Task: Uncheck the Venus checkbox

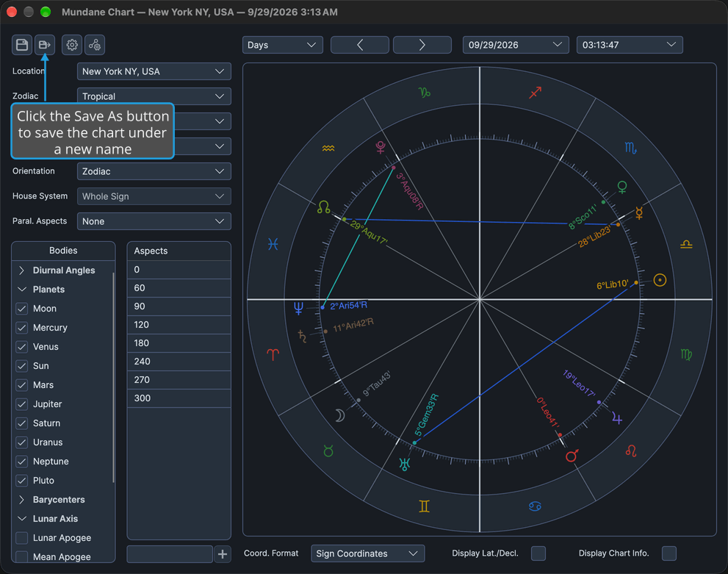Action: click(22, 347)
